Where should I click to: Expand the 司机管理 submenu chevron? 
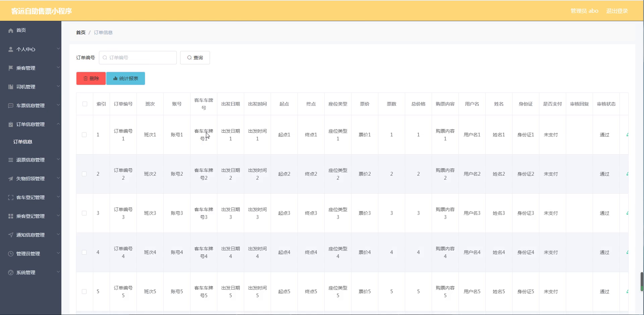coord(58,86)
